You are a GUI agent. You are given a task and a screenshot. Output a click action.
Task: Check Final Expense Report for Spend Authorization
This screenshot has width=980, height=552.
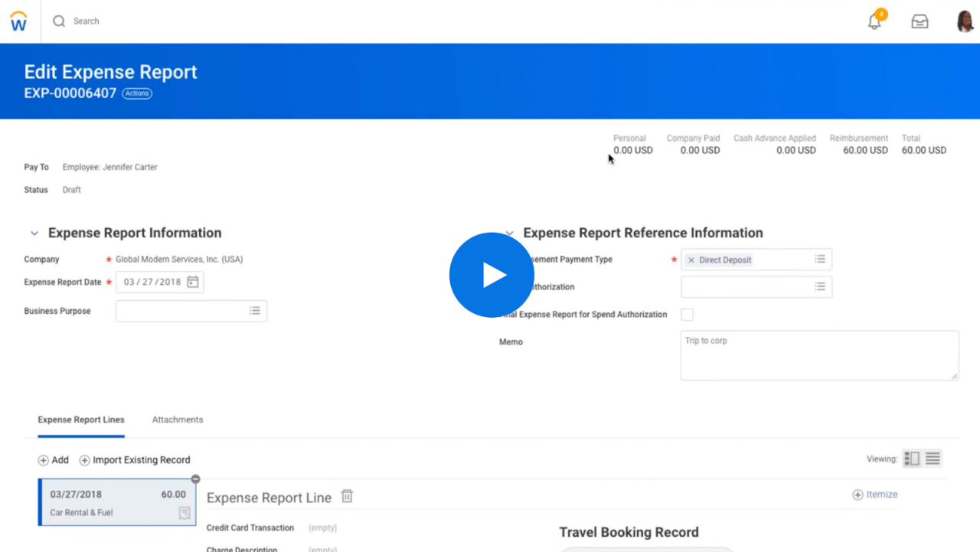688,315
